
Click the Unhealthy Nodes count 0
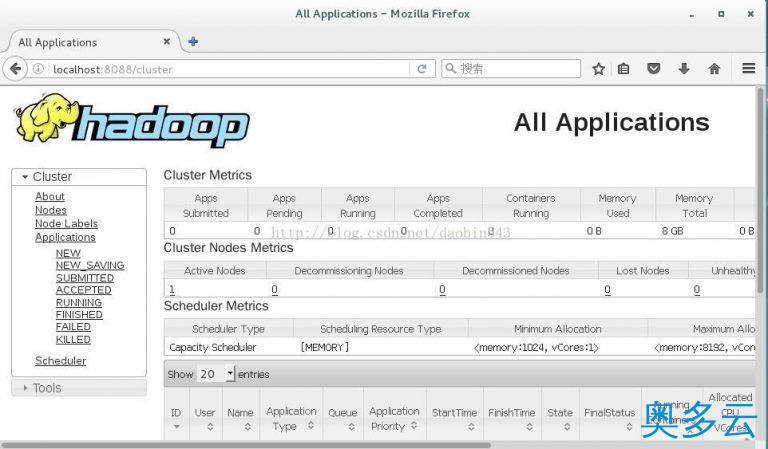(696, 290)
